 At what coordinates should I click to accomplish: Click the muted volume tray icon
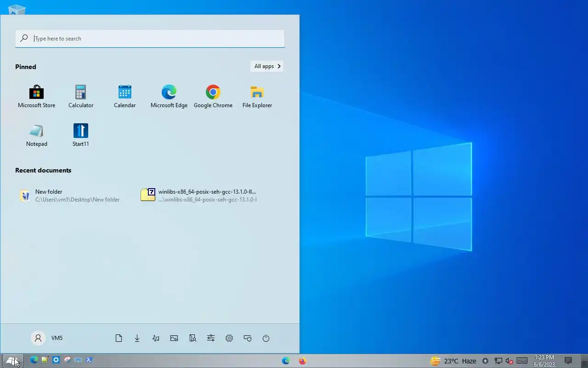point(509,361)
